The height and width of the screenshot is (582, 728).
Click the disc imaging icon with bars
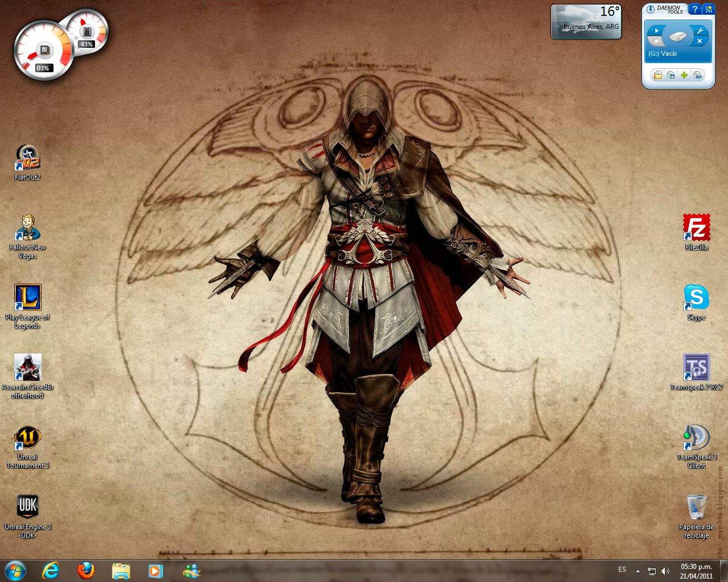(x=698, y=75)
